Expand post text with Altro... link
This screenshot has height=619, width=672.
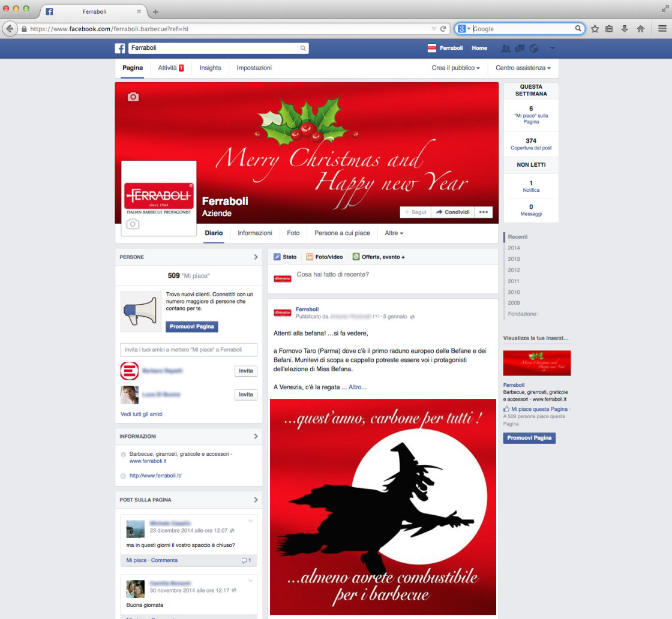[x=358, y=387]
